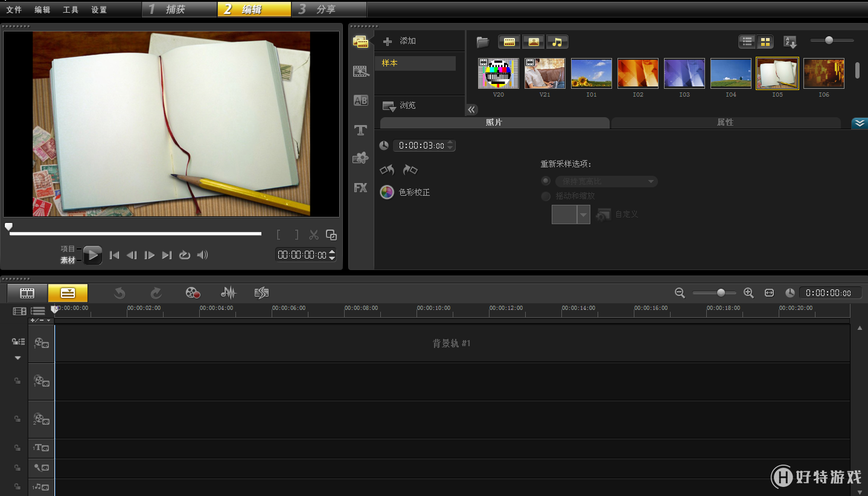Open the Browse (浏览) dropdown

(x=400, y=106)
